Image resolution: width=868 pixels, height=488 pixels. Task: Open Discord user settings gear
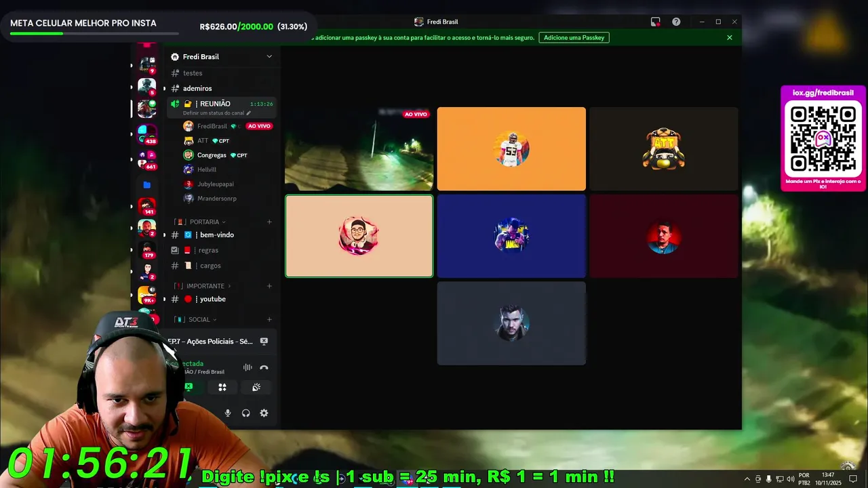264,413
